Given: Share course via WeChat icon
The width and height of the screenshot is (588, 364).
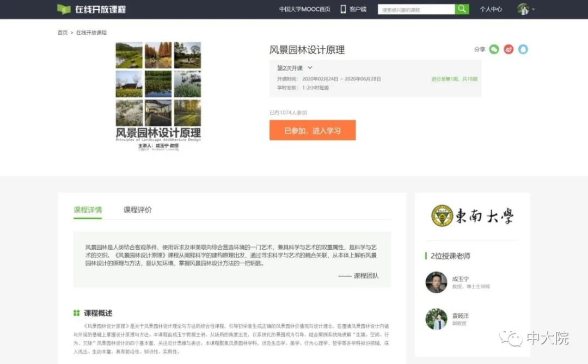Looking at the screenshot, I should coord(494,50).
